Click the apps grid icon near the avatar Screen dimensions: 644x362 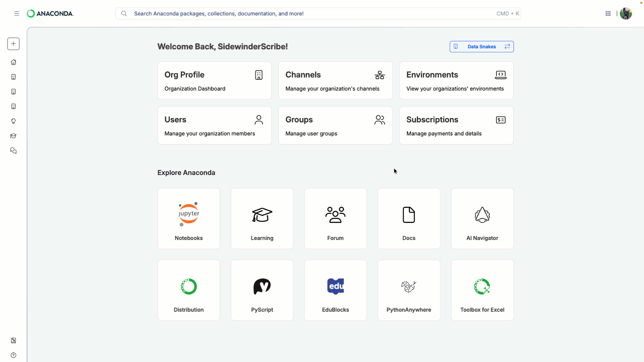pyautogui.click(x=608, y=13)
